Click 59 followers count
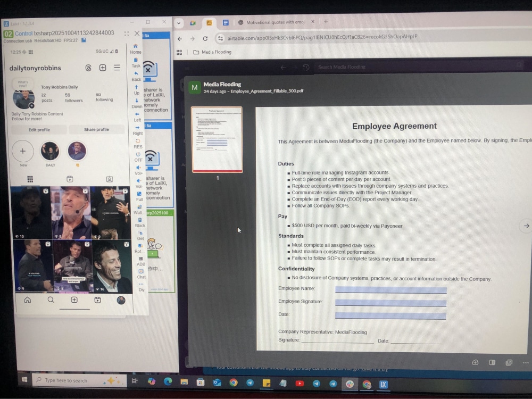This screenshot has height=399, width=532. pos(73,98)
